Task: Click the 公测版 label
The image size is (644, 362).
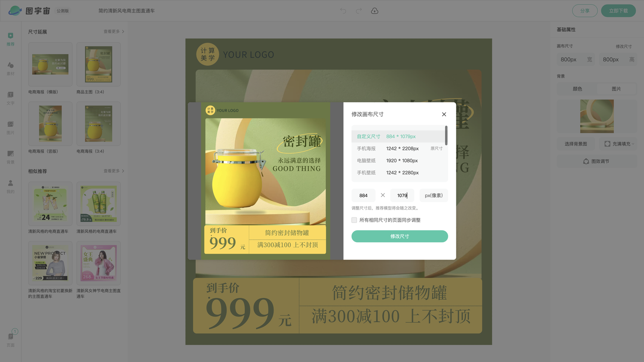Action: tap(63, 11)
